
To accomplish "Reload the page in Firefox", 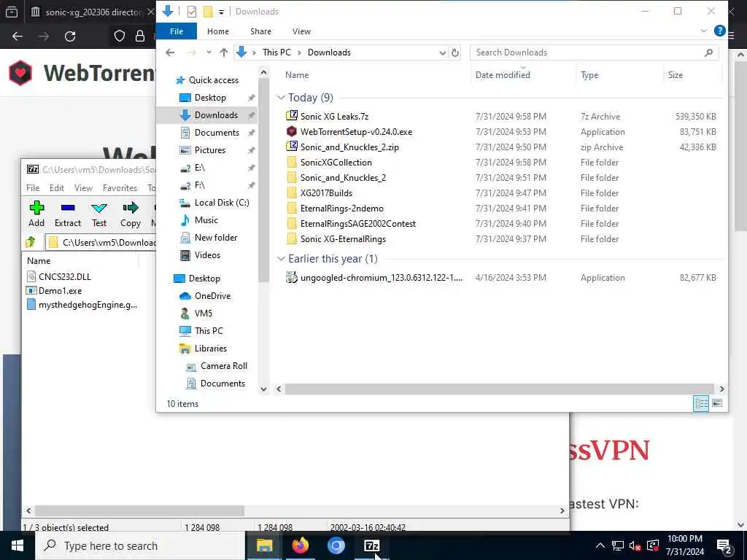I will coord(70,36).
